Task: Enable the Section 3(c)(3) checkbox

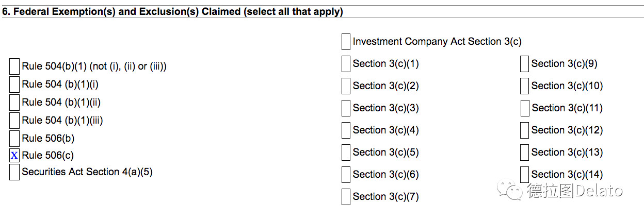Action: click(x=346, y=108)
